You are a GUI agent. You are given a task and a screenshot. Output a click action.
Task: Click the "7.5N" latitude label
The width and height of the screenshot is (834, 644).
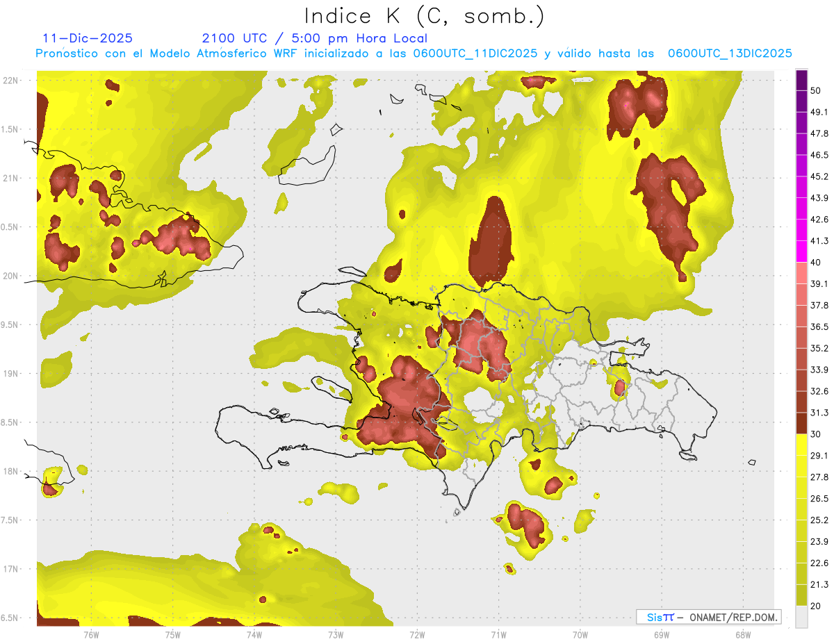[10, 520]
